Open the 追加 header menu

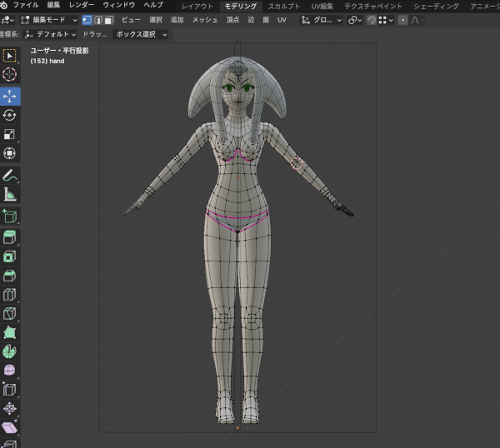[x=177, y=20]
